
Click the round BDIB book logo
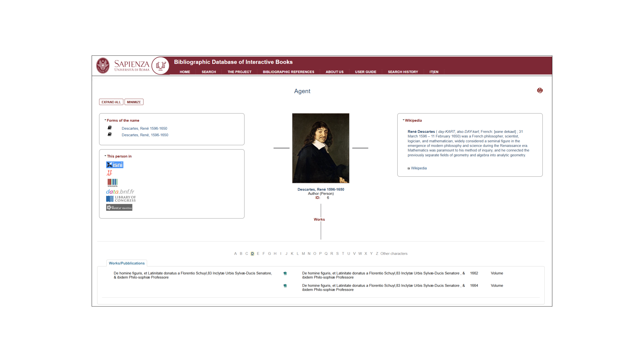[x=161, y=66]
